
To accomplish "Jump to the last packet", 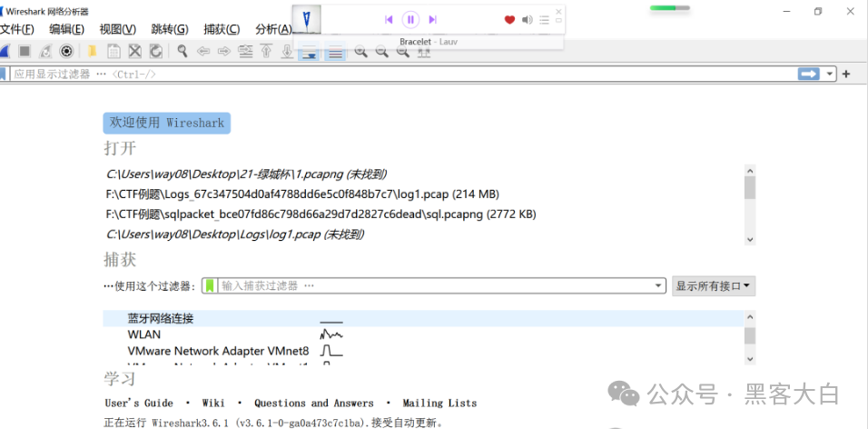I will click(287, 52).
